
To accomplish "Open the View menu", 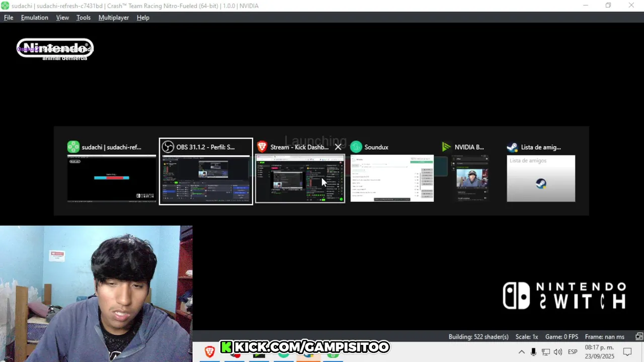I will coord(62,18).
